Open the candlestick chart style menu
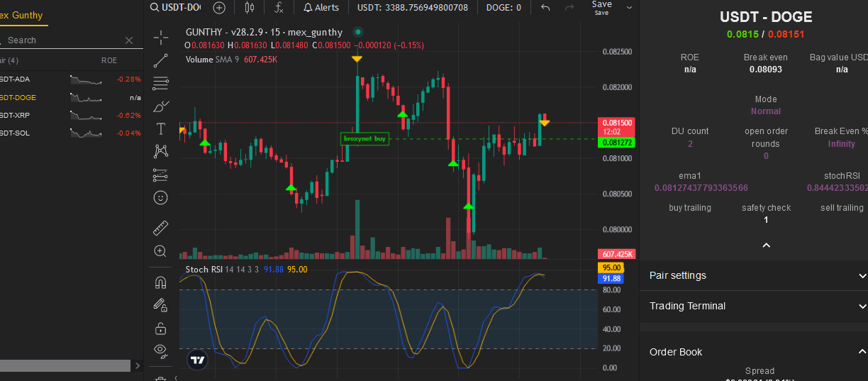 pos(249,7)
